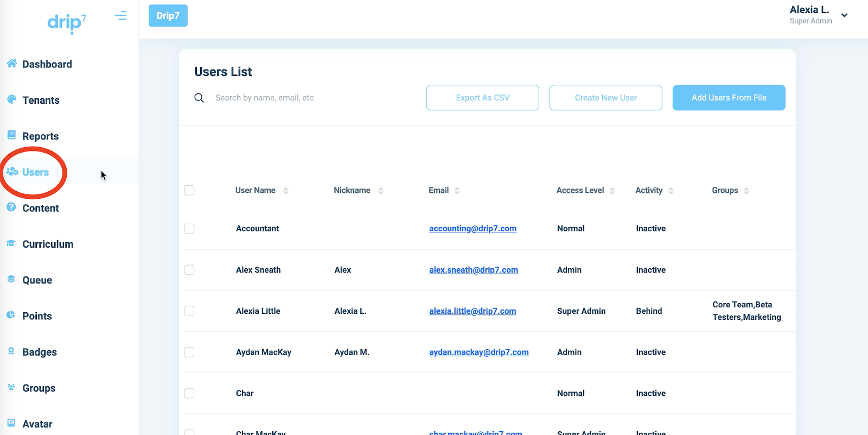Screen dimensions: 868x435
Task: Click the Accountant user name cell
Action: [x=258, y=229]
